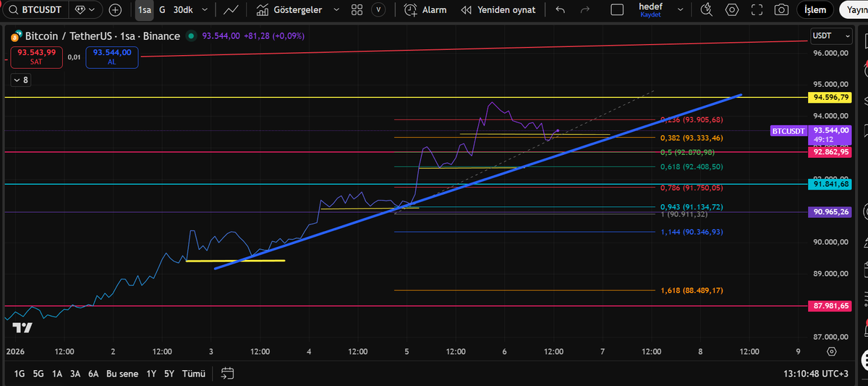The width and height of the screenshot is (868, 386).
Task: Click the pink 87.981,65 price label
Action: tap(831, 306)
